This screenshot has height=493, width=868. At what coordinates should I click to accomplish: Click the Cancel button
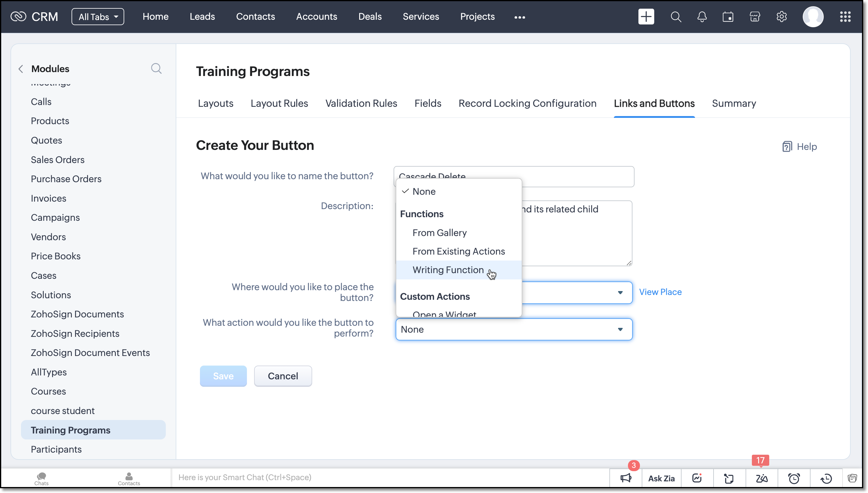coord(283,376)
